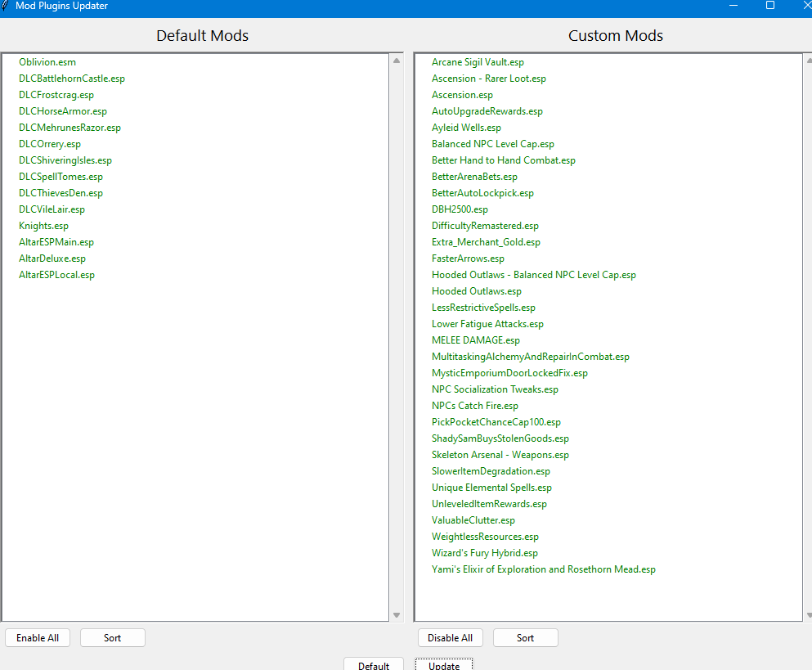This screenshot has height=670, width=812.
Task: Sort the Default Mods list
Action: 112,637
